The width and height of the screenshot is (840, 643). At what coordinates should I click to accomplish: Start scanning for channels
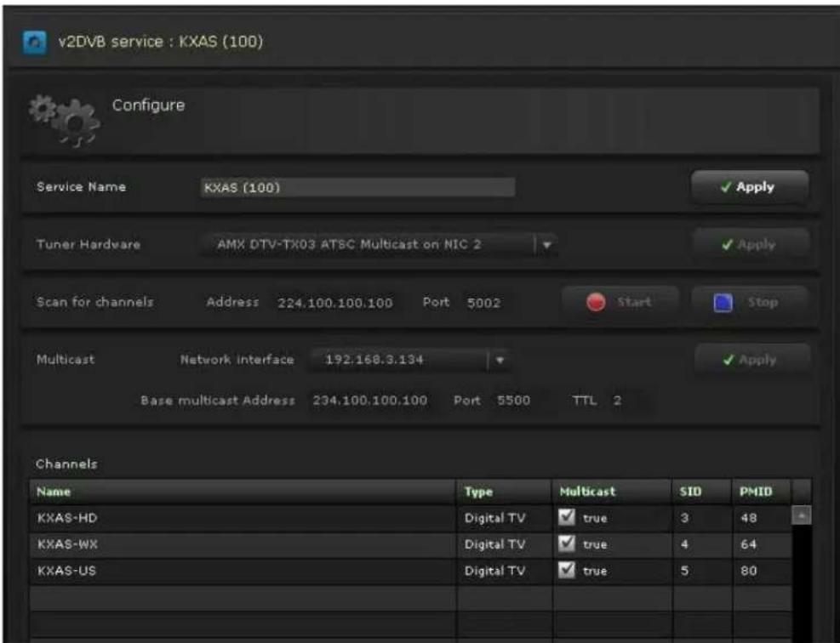coord(620,302)
